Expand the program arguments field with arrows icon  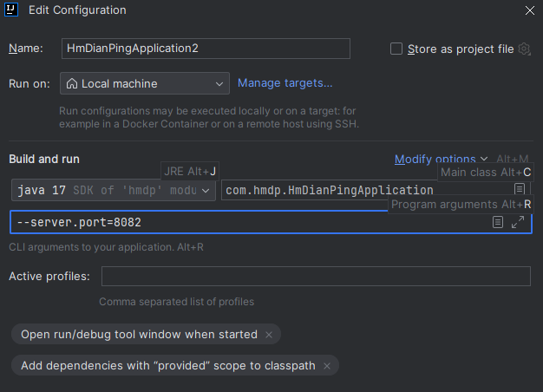pos(518,223)
